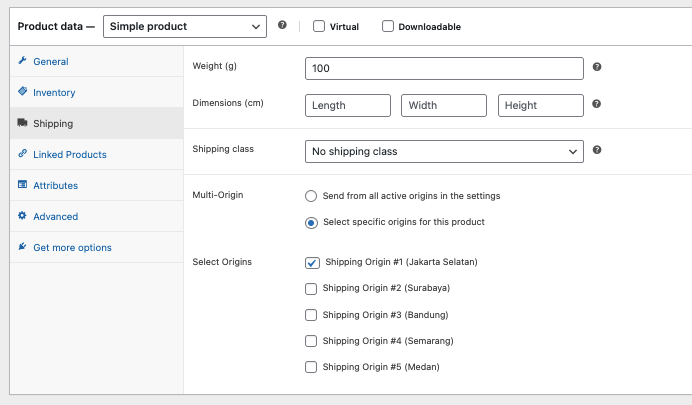Click the Inventory tag icon

click(x=22, y=92)
